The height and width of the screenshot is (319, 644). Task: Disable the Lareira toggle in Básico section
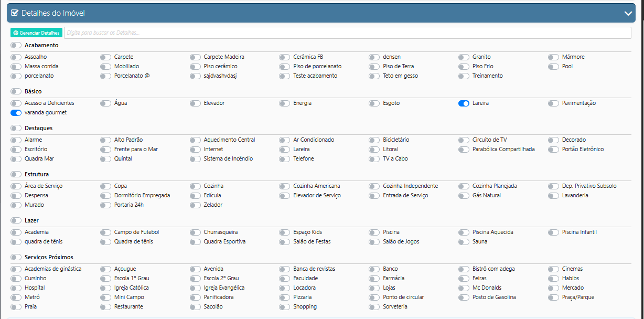tap(464, 103)
